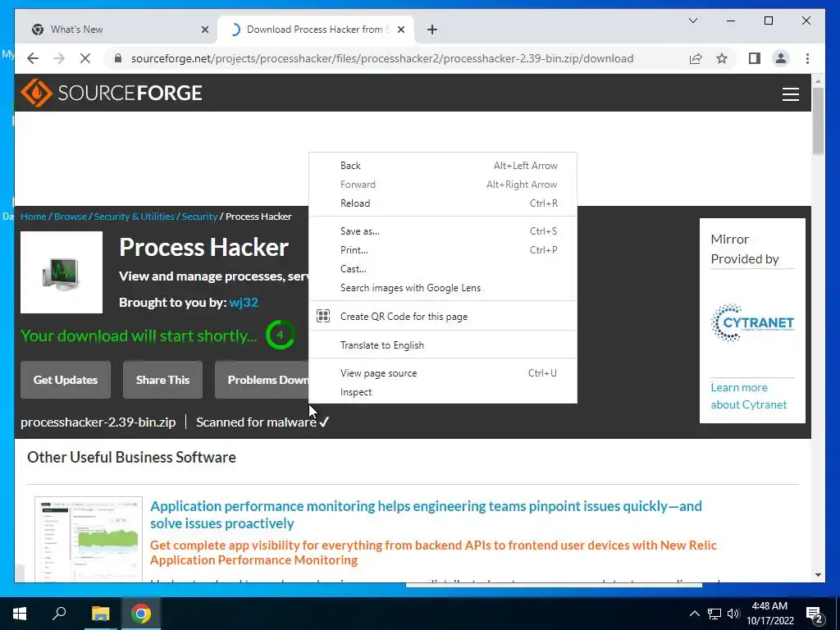Click the download countdown timer circle
840x630 pixels.
[280, 335]
